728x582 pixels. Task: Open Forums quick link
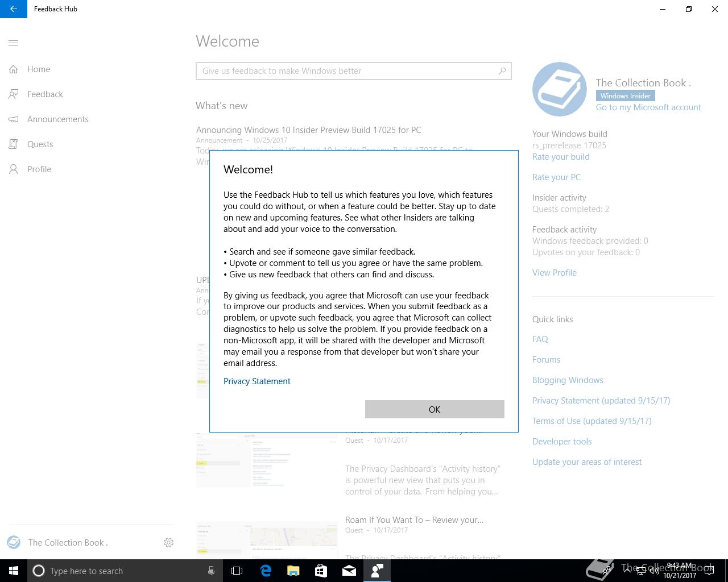pyautogui.click(x=546, y=360)
